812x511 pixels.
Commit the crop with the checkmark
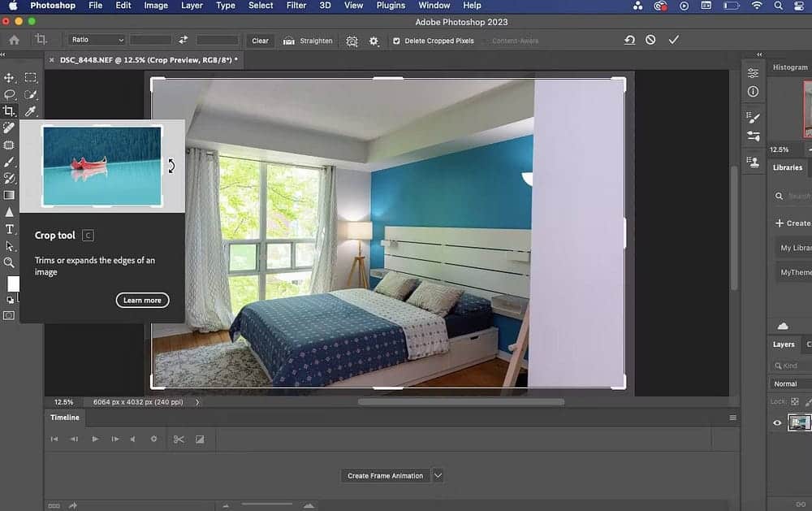(x=673, y=40)
